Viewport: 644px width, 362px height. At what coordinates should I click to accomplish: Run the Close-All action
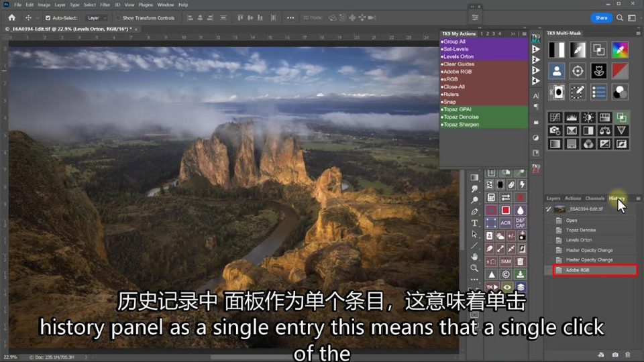coord(484,86)
